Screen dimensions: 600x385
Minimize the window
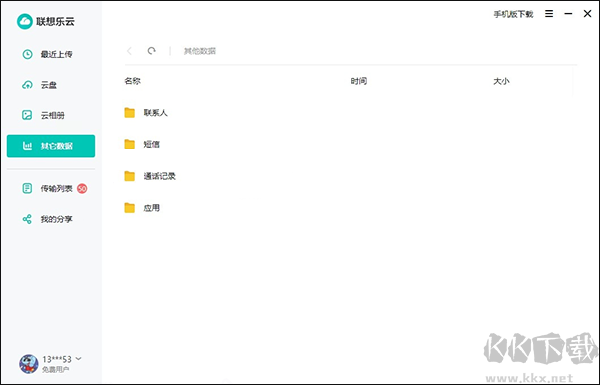(x=568, y=14)
